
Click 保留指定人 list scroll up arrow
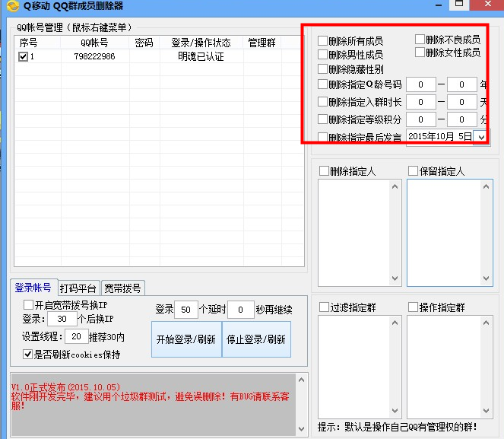(486, 186)
